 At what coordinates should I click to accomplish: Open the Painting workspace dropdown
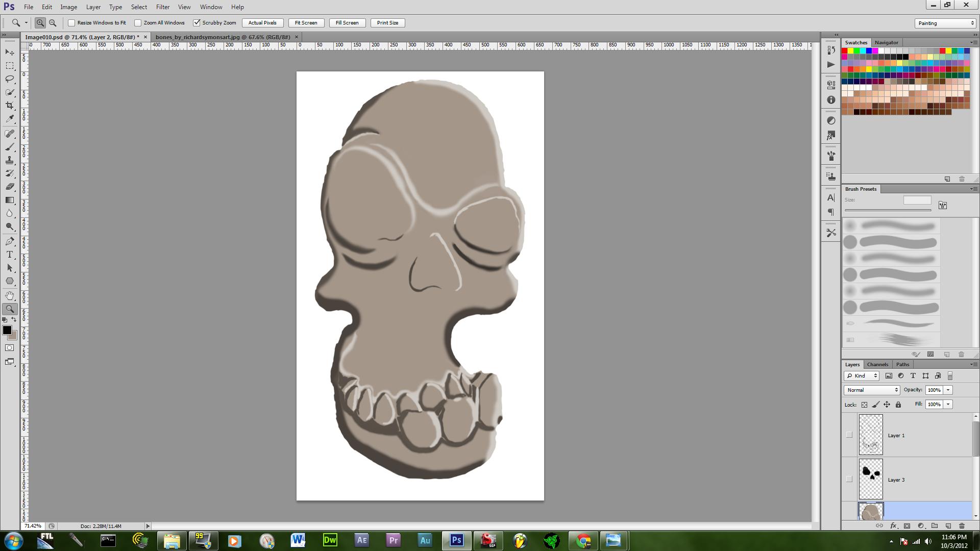point(945,23)
